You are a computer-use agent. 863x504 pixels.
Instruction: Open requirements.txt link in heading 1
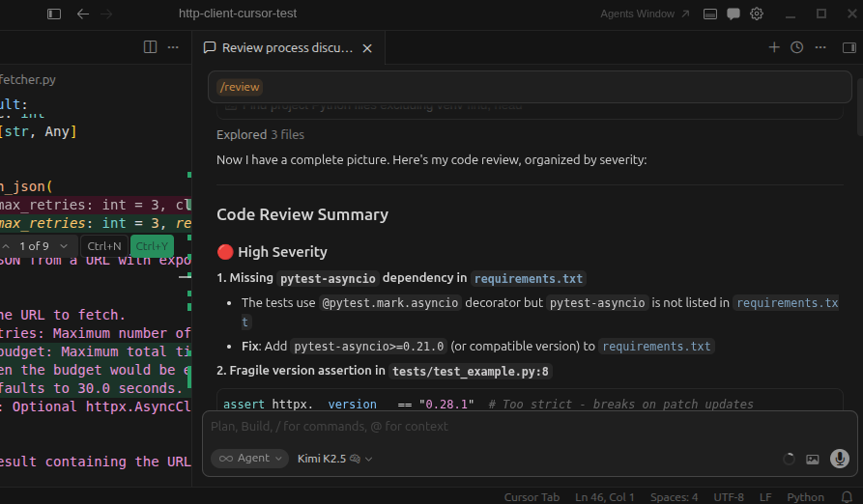coord(529,279)
